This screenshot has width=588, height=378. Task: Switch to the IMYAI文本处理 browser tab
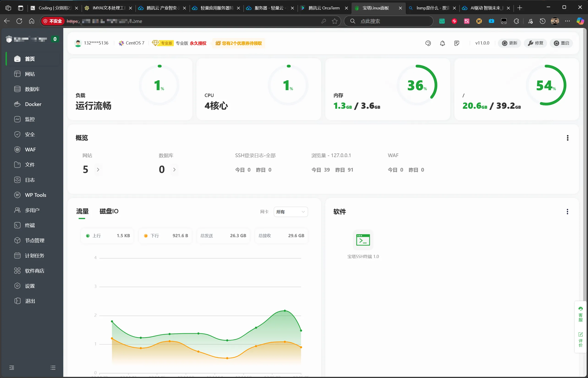click(108, 8)
